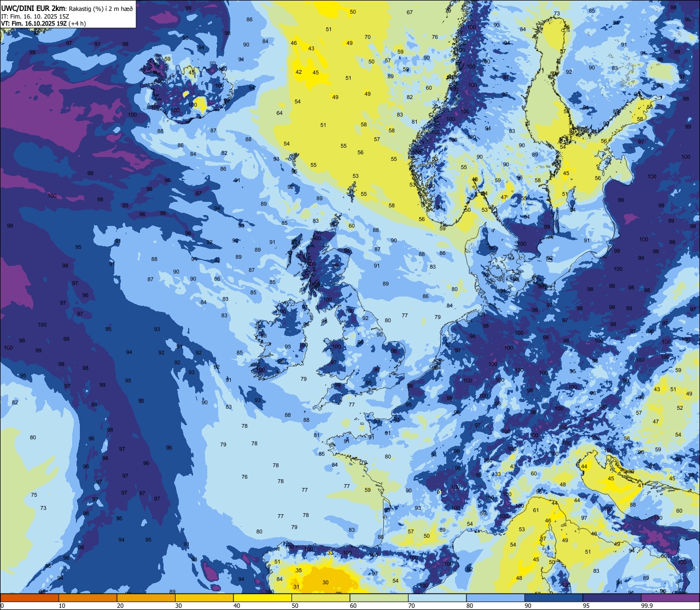Image resolution: width=700 pixels, height=610 pixels.
Task: Pick the legend swatch between 70 and 80
Action: point(437,597)
